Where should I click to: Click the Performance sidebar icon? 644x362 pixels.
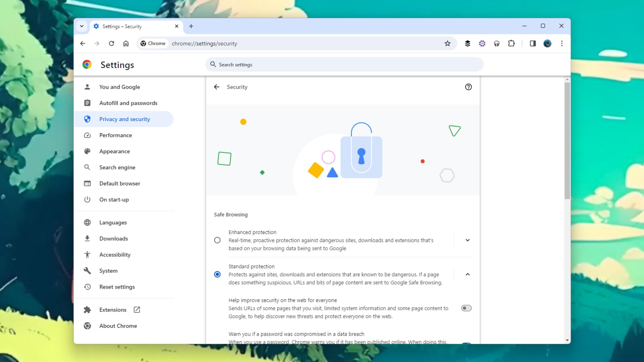click(x=88, y=135)
